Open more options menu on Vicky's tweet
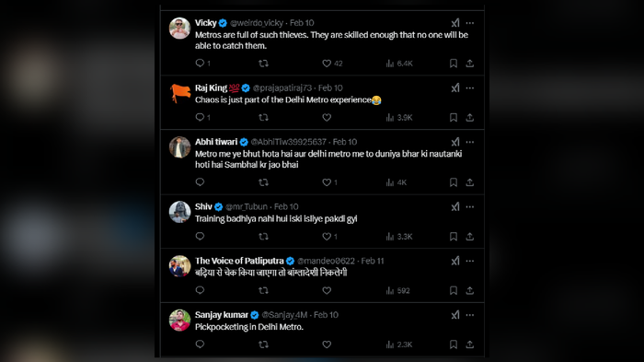 pos(470,23)
